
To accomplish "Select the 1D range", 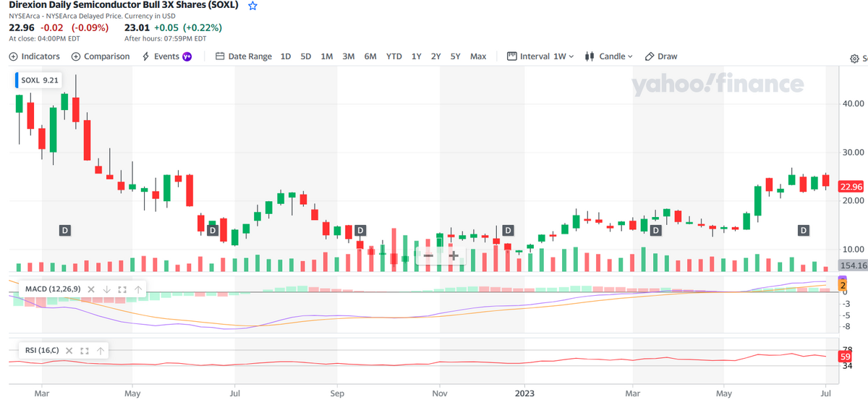I will click(286, 56).
